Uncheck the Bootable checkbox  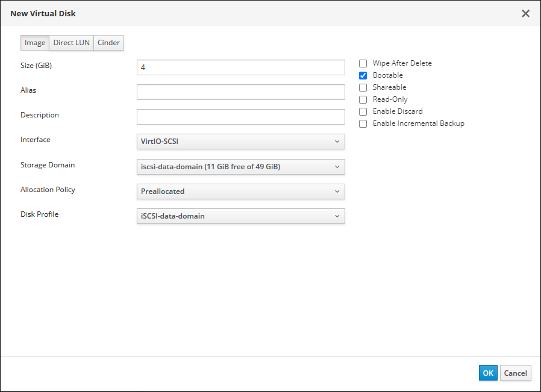point(363,75)
